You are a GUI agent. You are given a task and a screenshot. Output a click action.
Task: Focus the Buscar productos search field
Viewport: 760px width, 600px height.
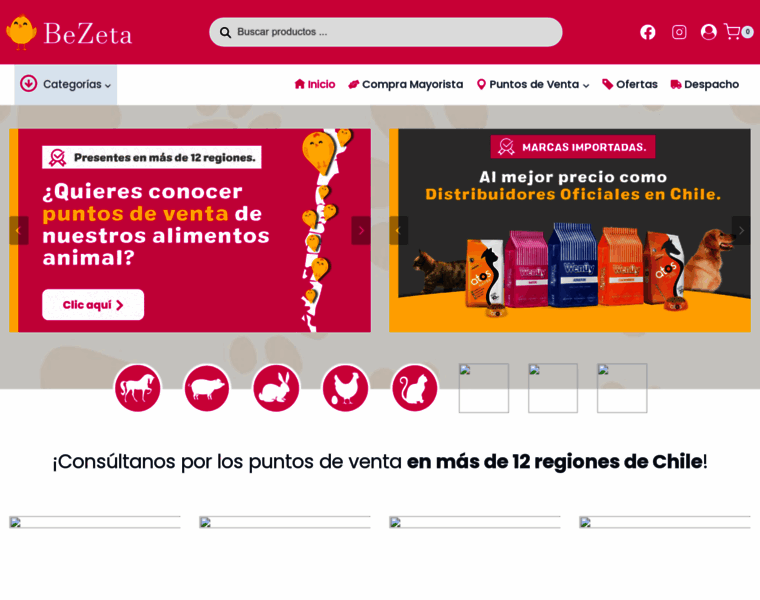(386, 32)
